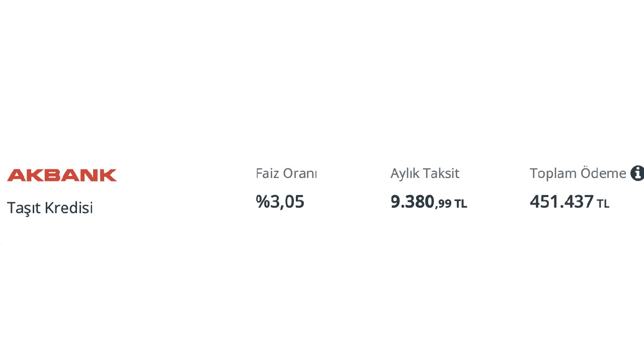Click the info icon beside Toplam Ödeme
This screenshot has width=644, height=362.
click(x=637, y=173)
